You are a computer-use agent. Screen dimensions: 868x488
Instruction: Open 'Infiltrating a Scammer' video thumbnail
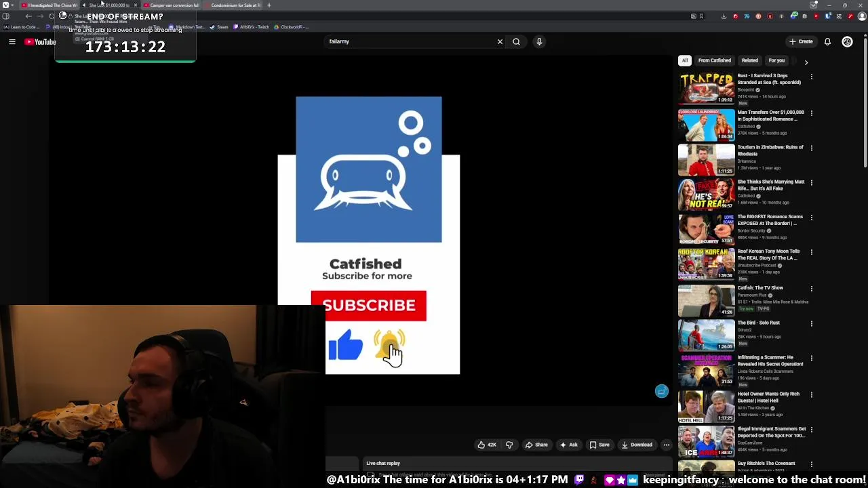[706, 369]
